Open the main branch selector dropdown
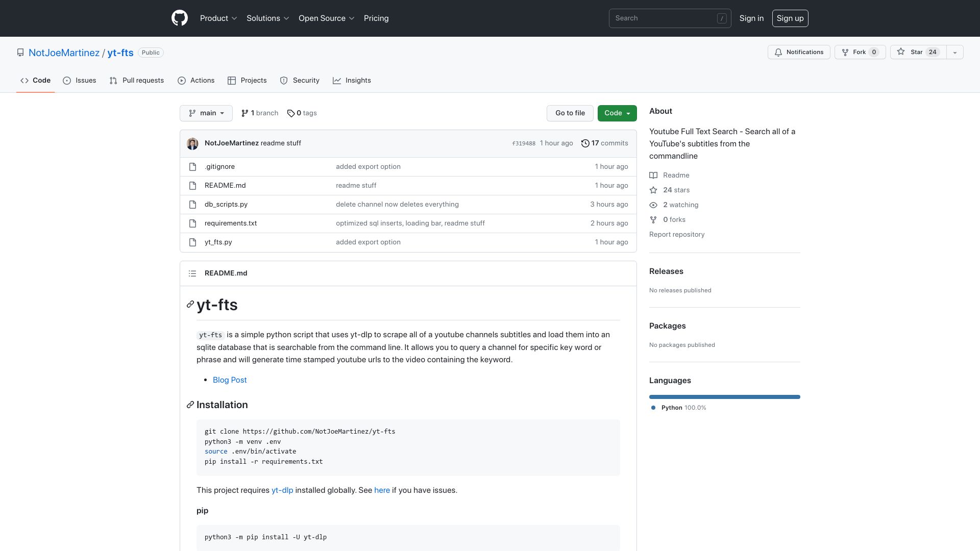 pos(206,113)
